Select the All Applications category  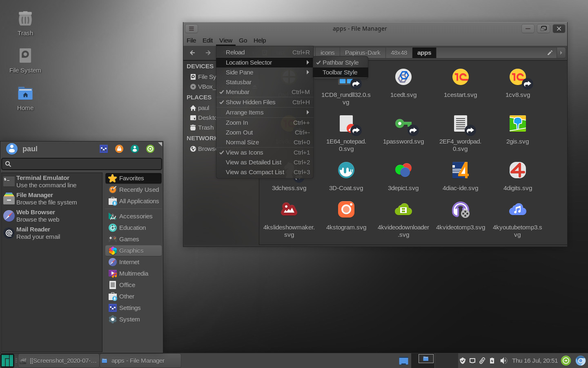[x=134, y=201]
